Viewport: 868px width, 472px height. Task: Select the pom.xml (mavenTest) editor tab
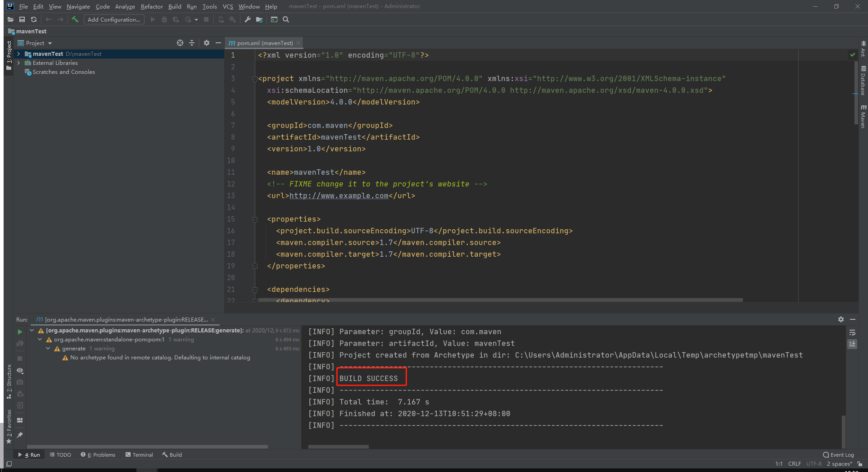click(265, 43)
